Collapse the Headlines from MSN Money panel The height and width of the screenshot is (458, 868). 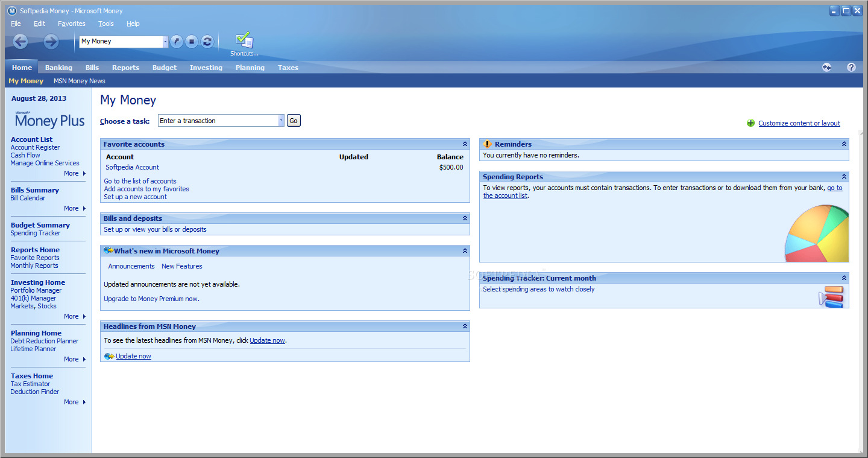coord(465,326)
